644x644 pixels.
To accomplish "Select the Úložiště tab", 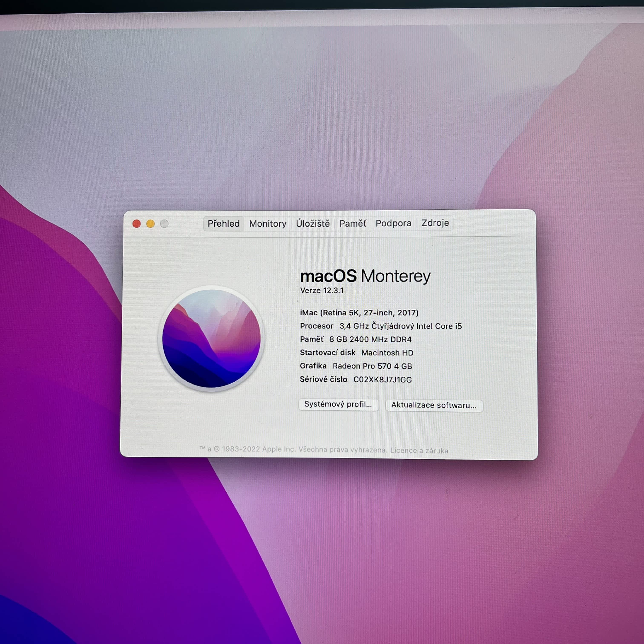I will point(313,223).
